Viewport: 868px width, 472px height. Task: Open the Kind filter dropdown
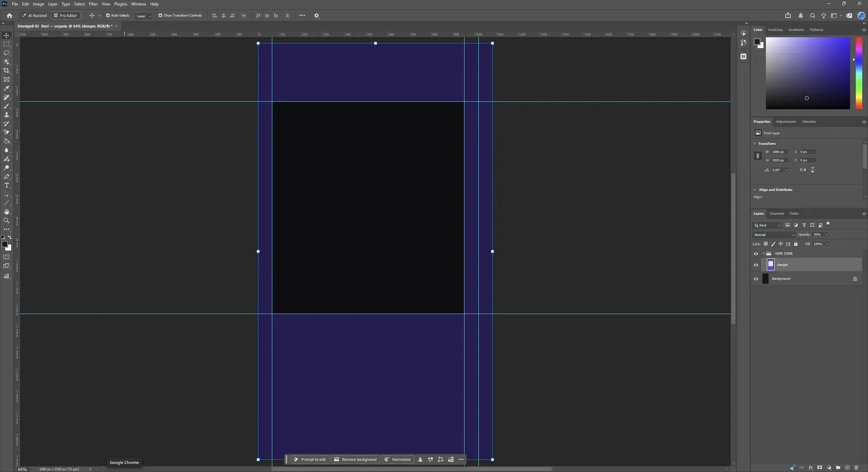[767, 225]
